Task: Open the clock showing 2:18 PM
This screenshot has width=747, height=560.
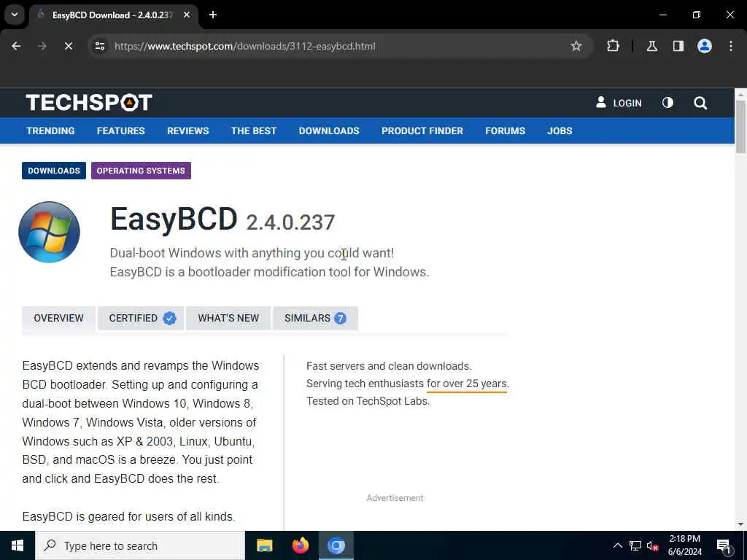Action: tap(684, 545)
